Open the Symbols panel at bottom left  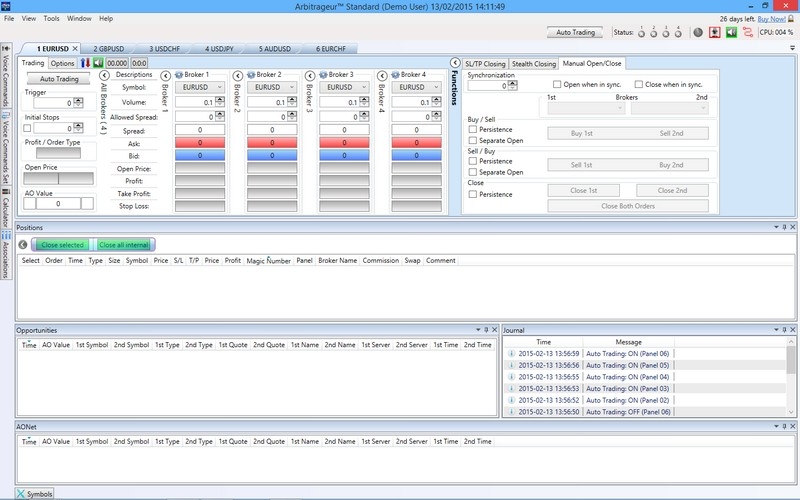[x=34, y=494]
